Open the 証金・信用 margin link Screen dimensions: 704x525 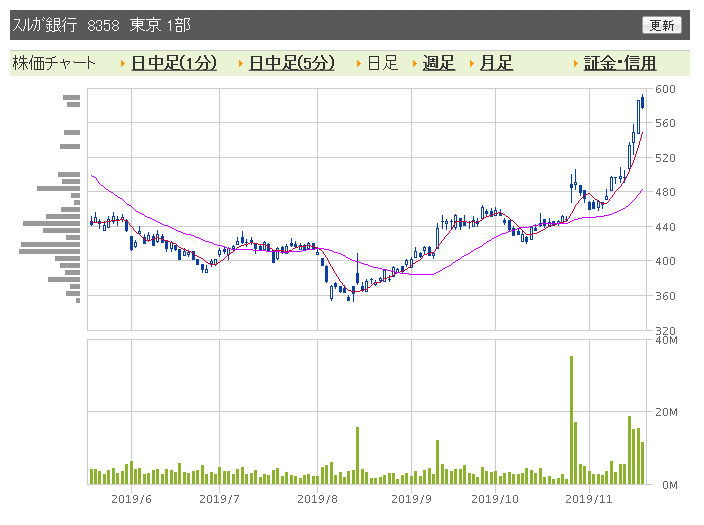pyautogui.click(x=620, y=63)
